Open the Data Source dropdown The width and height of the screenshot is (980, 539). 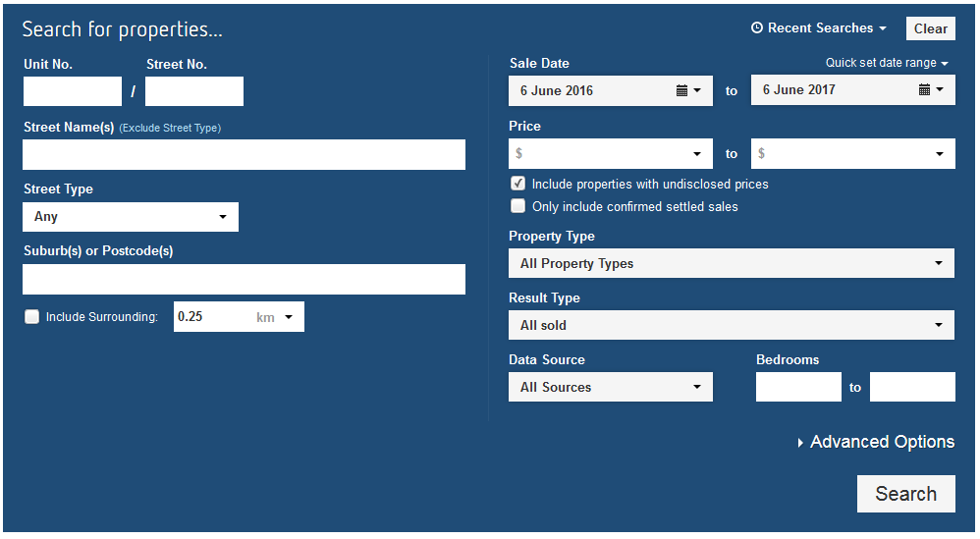[610, 387]
